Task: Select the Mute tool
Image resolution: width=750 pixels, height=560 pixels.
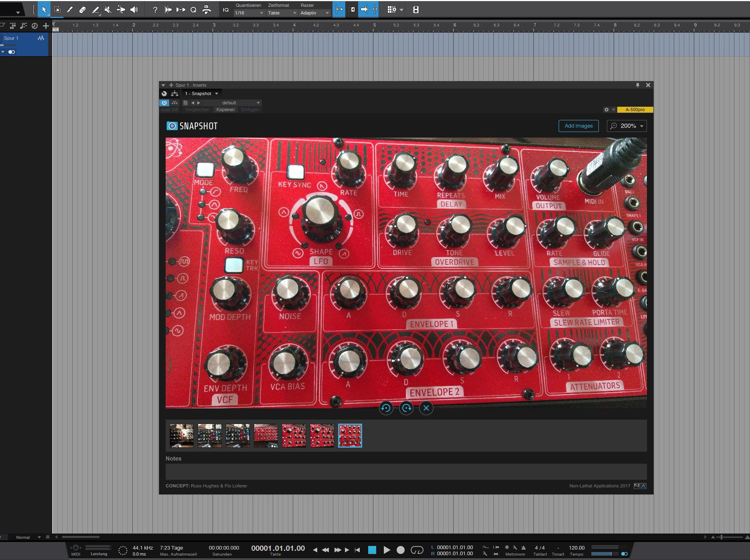Action: 108,10
